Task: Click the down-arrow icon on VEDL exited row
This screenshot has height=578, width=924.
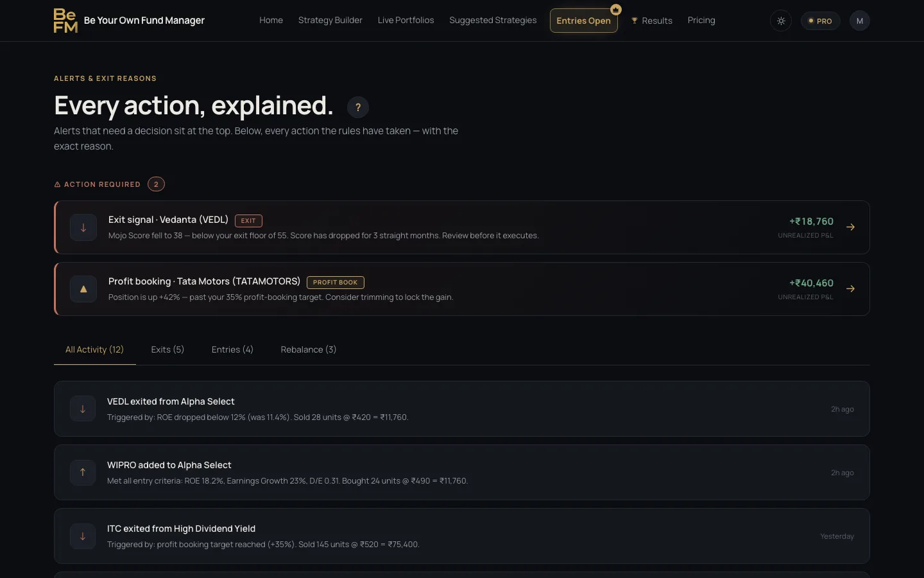Action: 83,409
